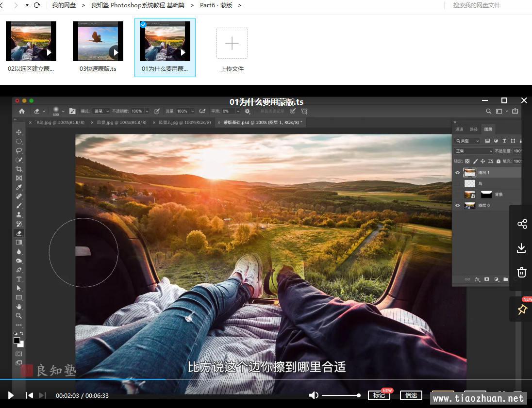
Task: Click the 我的网盘 breadcrumb link
Action: pos(64,5)
